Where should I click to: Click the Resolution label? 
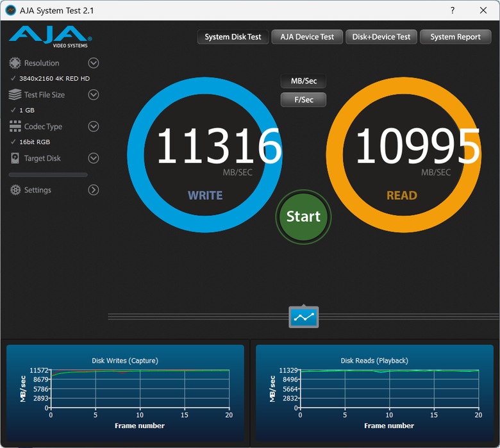tap(42, 63)
